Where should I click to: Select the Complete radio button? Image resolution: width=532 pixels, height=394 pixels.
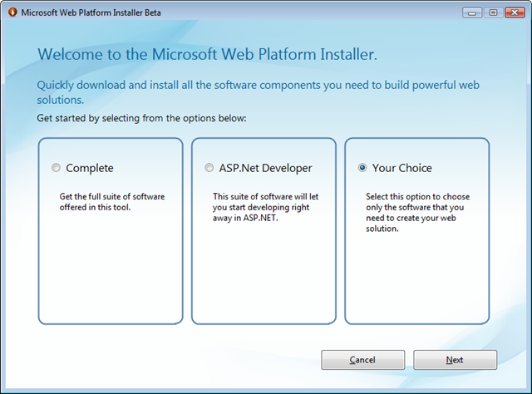(x=56, y=168)
